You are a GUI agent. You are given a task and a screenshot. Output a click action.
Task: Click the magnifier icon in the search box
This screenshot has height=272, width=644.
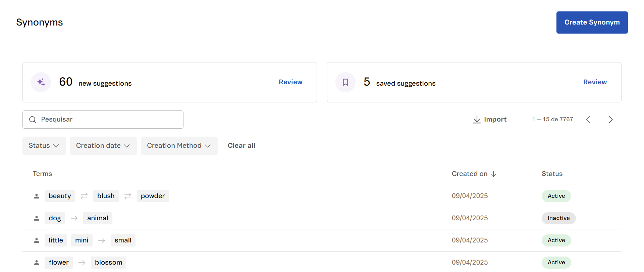(33, 120)
